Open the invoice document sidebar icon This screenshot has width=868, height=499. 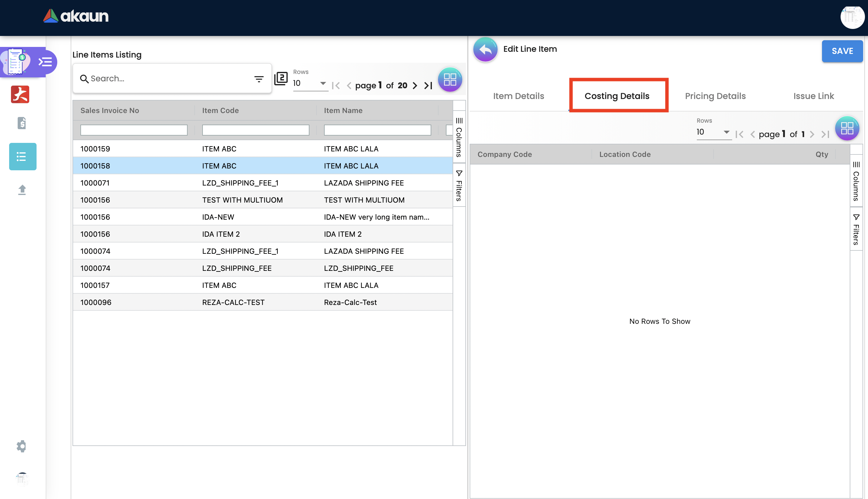tap(22, 123)
